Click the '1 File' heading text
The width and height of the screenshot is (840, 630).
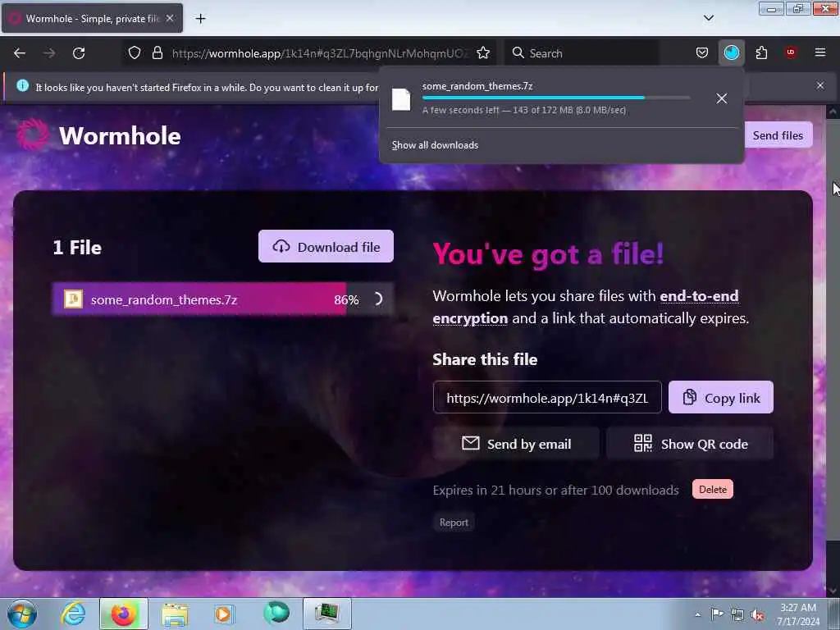(x=77, y=248)
